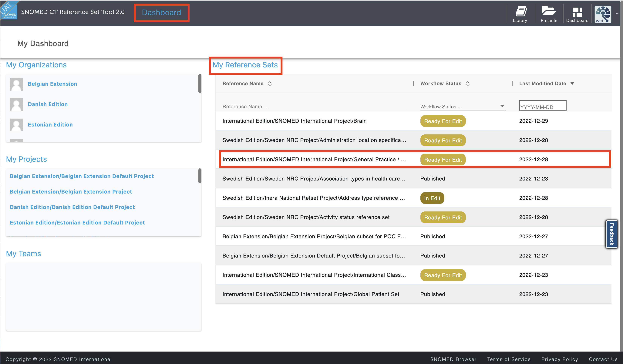
Task: Open the Projects folder icon
Action: [x=549, y=14]
